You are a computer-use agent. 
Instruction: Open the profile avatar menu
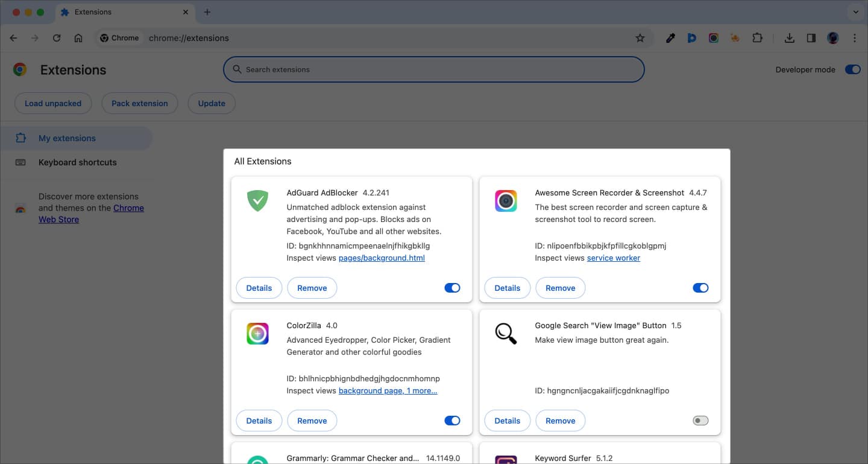(x=833, y=38)
